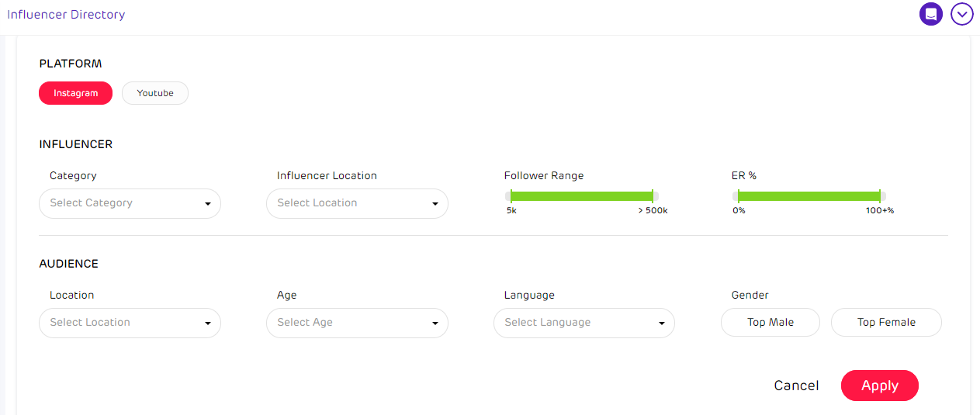Click the Apply button
The width and height of the screenshot is (980, 415).
880,386
